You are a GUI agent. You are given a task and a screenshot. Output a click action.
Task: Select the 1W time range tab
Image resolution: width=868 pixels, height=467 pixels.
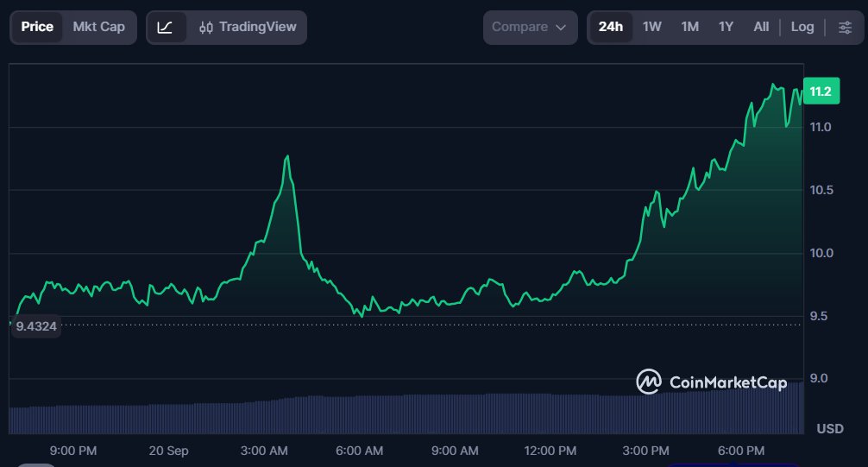pyautogui.click(x=652, y=27)
